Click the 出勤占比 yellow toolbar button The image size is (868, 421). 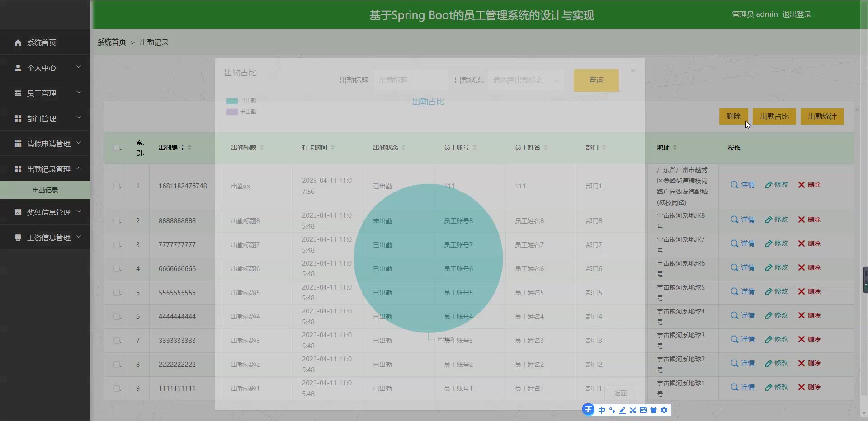click(774, 117)
